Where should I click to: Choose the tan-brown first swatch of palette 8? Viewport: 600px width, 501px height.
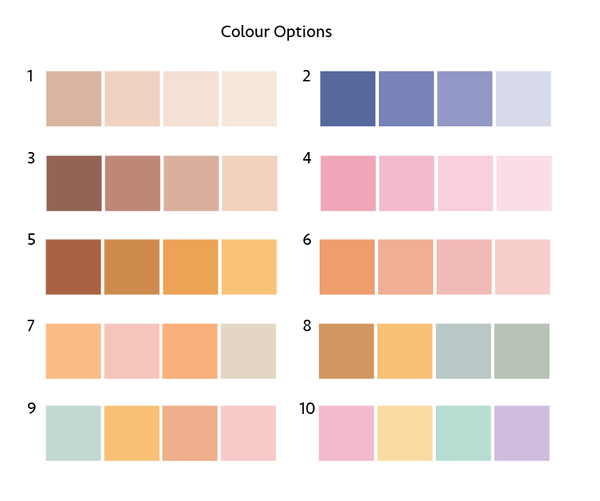point(347,351)
